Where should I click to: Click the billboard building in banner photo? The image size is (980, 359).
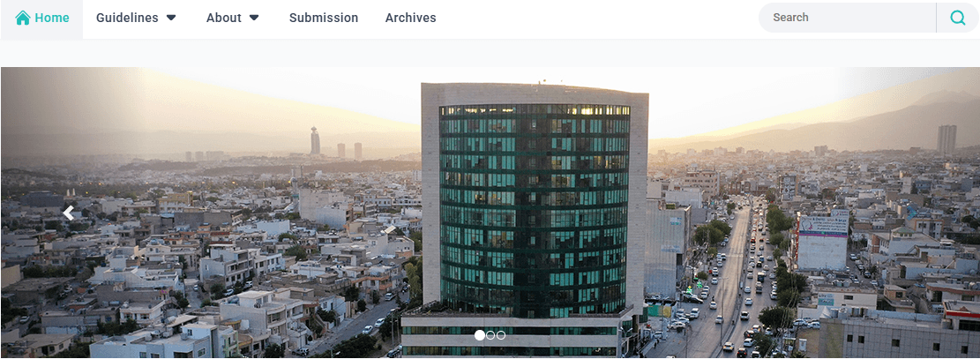822,241
